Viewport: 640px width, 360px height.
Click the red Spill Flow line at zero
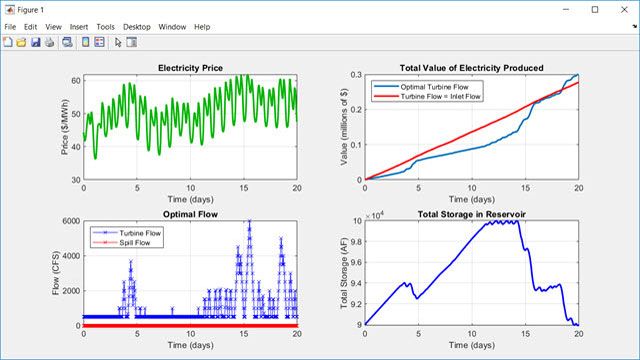click(x=190, y=326)
